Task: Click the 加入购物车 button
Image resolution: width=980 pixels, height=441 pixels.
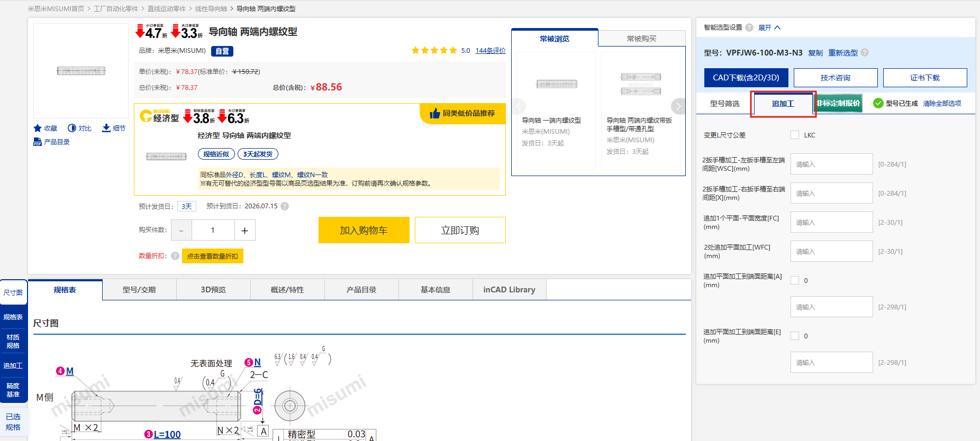Action: pyautogui.click(x=364, y=230)
